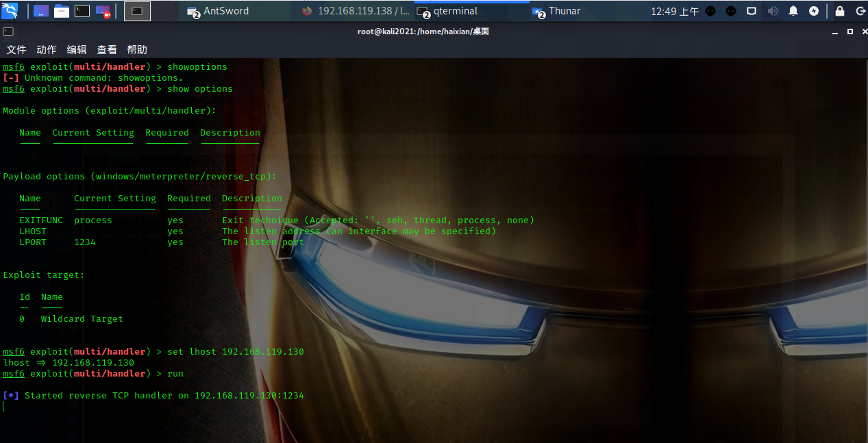The image size is (868, 443).
Task: Click the 'run' command text
Action: (175, 374)
